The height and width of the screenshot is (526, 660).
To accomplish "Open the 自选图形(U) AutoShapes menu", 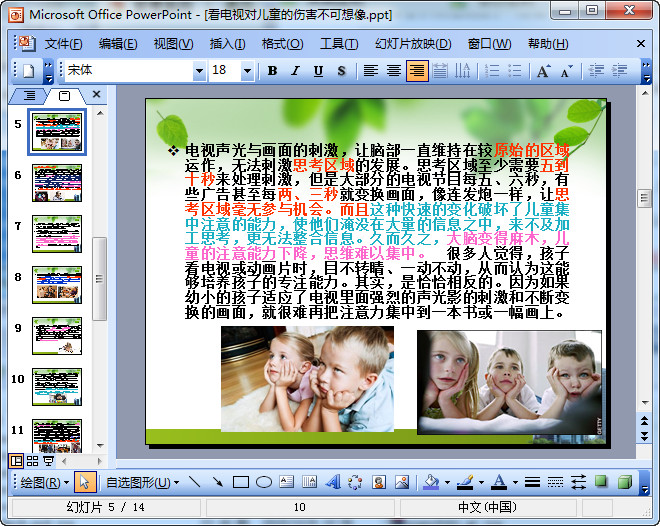I will (142, 482).
